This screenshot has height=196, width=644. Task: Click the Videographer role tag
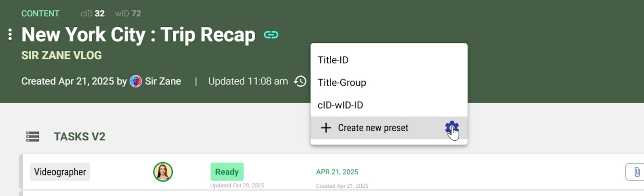(60, 172)
